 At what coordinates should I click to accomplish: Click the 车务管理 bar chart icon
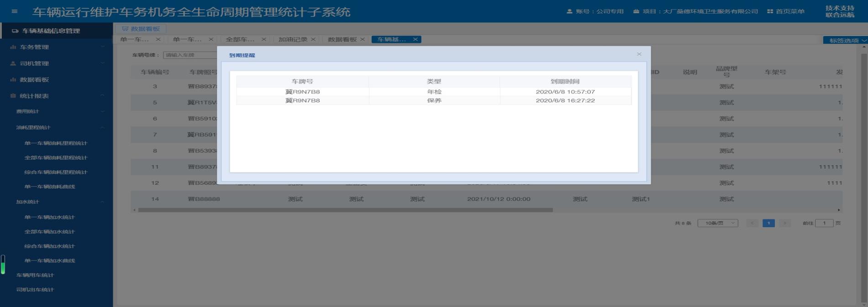13,47
